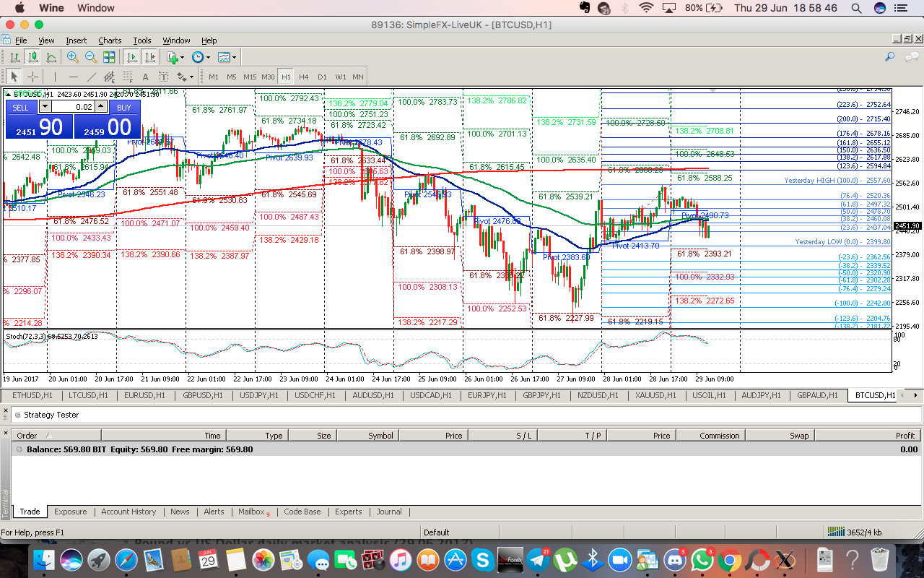Click the search magnifier in MetaTrader toolbar

(890, 56)
